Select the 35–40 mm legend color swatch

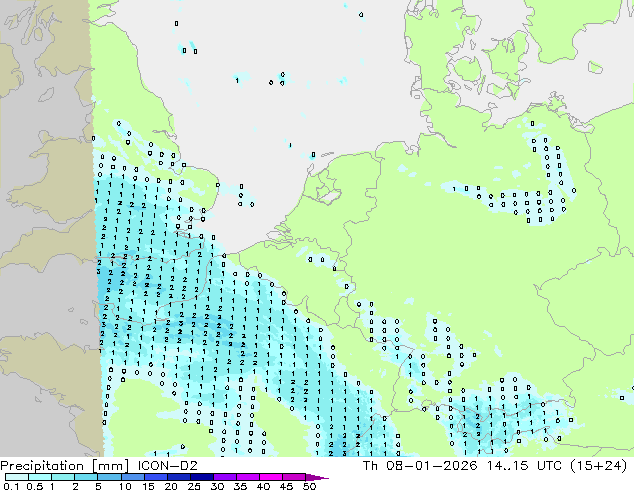click(248, 477)
